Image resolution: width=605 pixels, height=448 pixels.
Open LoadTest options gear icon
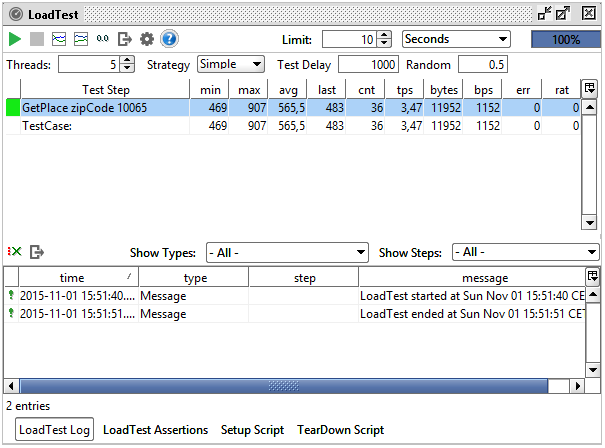[147, 39]
